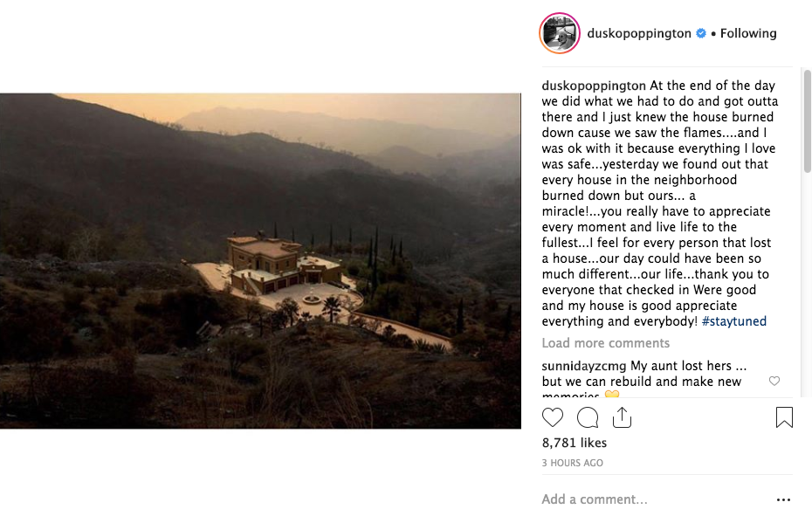The width and height of the screenshot is (812, 523).
Task: Click the 3 HOURS AGO timestamp
Action: pos(573,463)
